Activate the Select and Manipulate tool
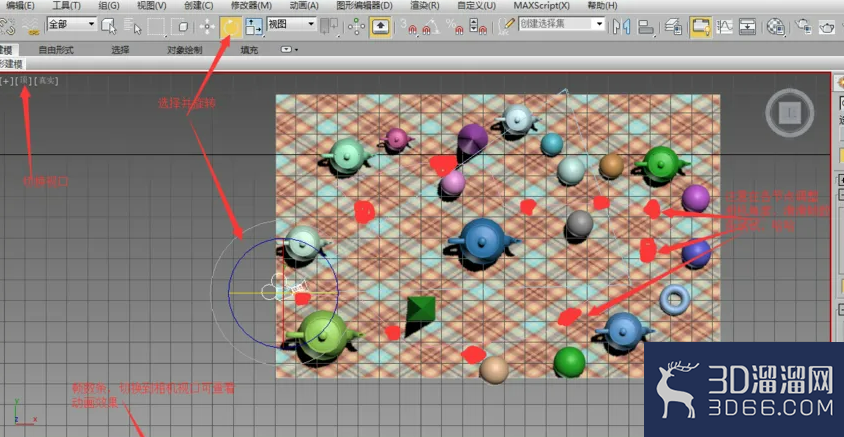The width and height of the screenshot is (844, 437). click(356, 27)
